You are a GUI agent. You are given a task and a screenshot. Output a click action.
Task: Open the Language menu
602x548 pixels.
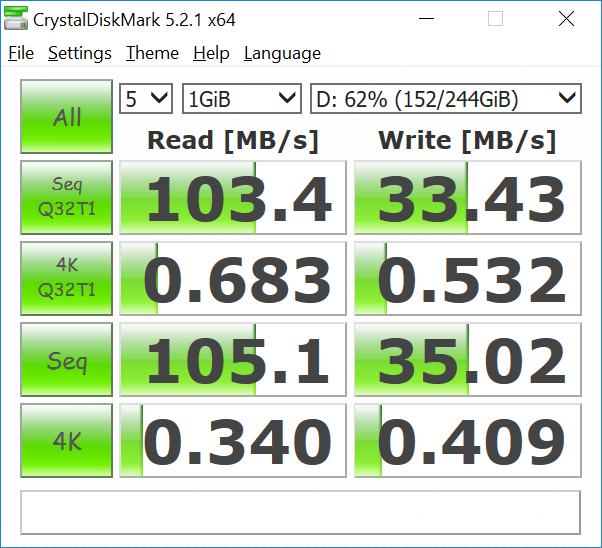282,53
